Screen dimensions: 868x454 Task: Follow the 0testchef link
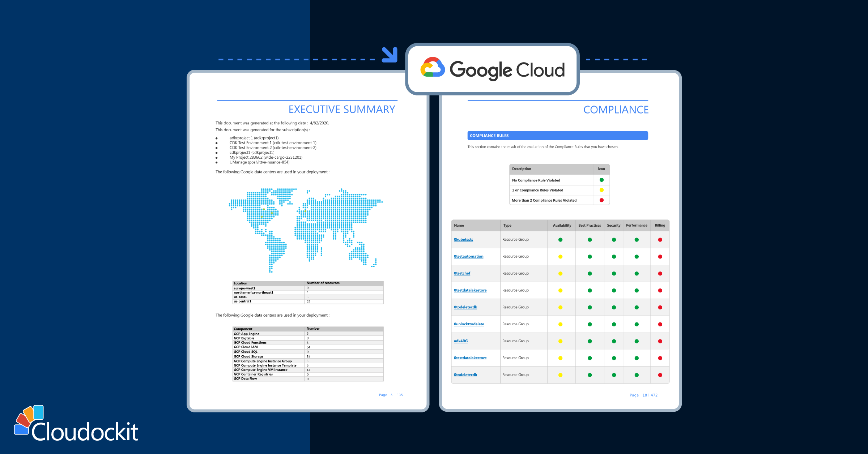coord(462,273)
